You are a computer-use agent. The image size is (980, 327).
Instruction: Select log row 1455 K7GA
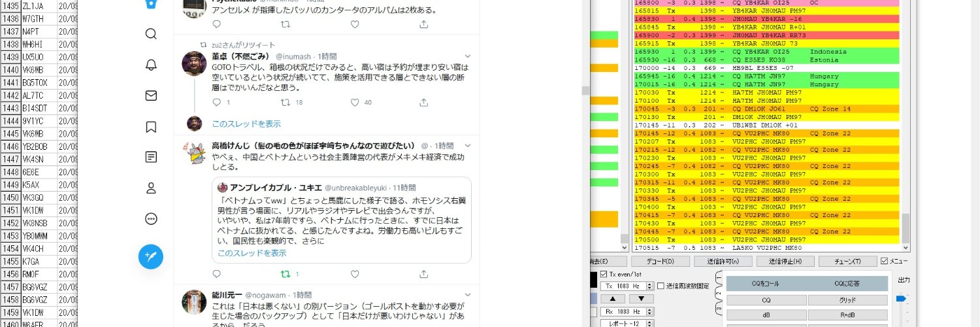pyautogui.click(x=39, y=260)
